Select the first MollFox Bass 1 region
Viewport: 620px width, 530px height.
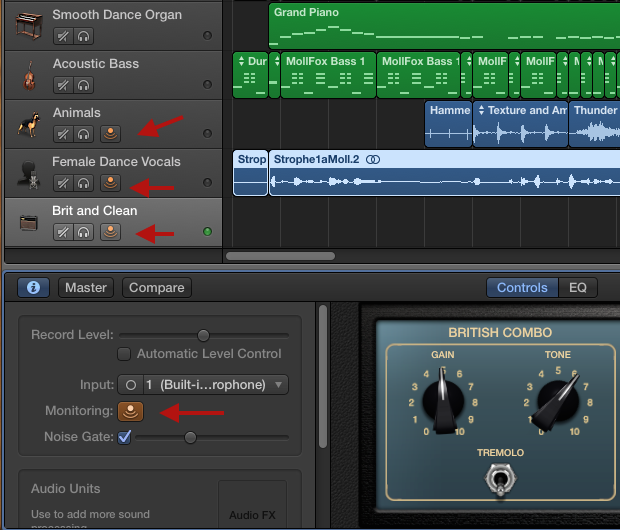[328, 75]
